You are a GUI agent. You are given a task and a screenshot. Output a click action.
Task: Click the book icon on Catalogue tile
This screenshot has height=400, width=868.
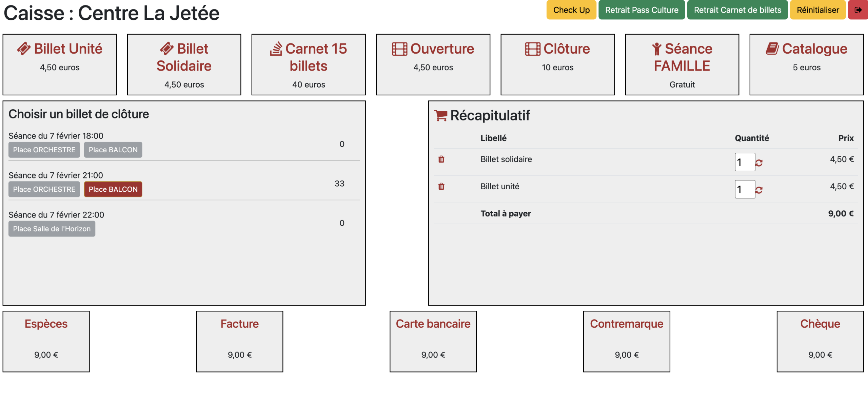point(772,49)
